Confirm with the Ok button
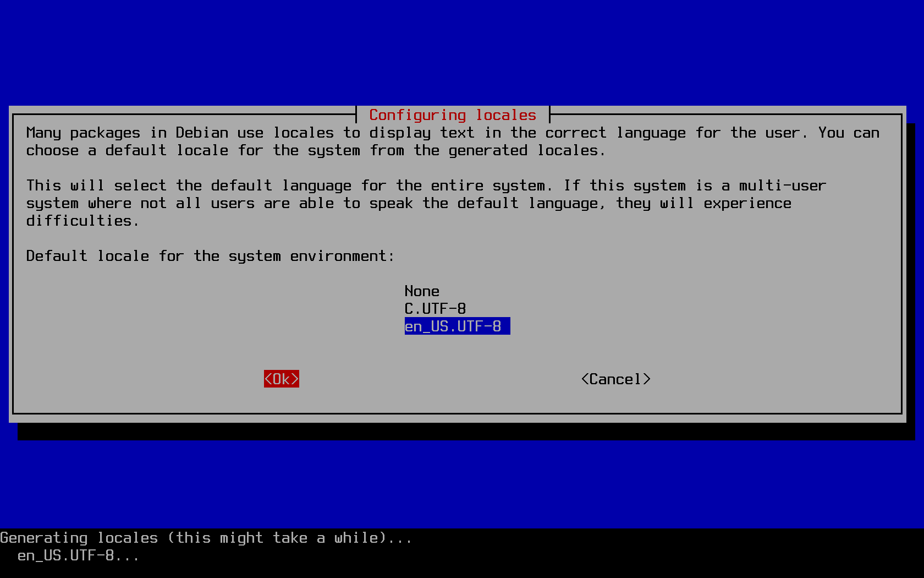This screenshot has width=924, height=578. (x=281, y=379)
